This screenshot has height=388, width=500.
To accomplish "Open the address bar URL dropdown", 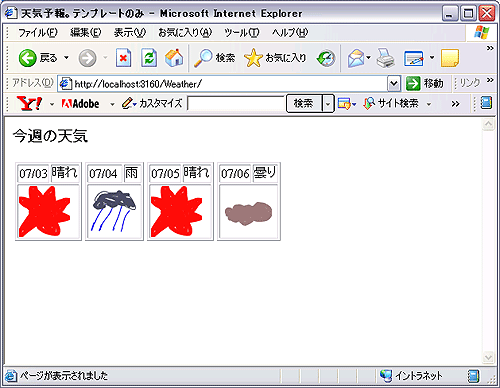I will pyautogui.click(x=394, y=83).
